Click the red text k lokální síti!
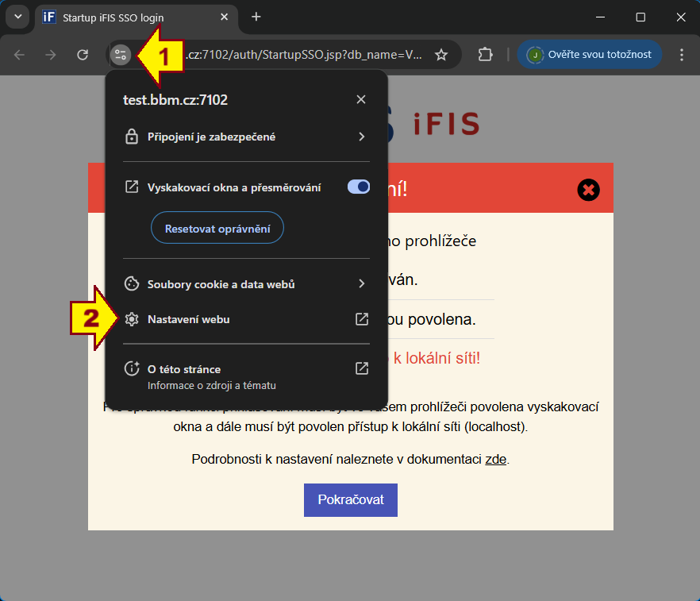Image resolution: width=700 pixels, height=601 pixels. (437, 358)
